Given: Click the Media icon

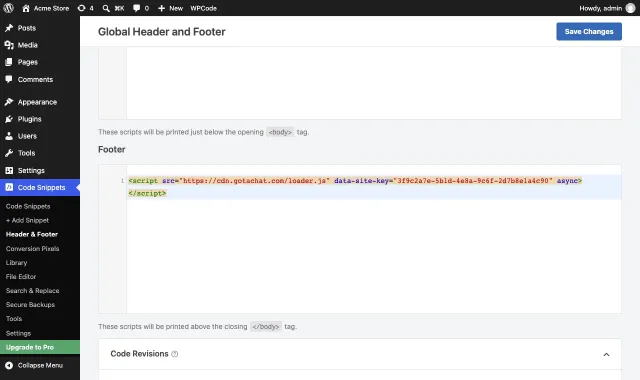Looking at the screenshot, I should tap(9, 45).
